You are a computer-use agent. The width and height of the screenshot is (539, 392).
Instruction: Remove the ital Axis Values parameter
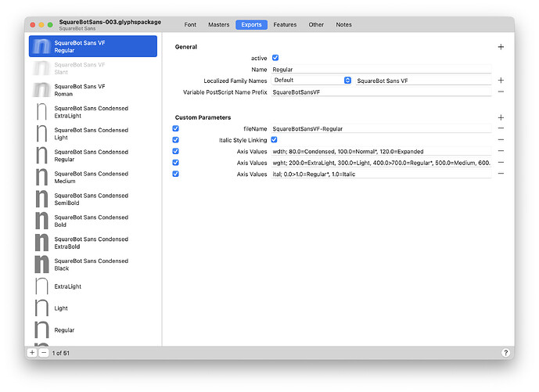coord(501,174)
